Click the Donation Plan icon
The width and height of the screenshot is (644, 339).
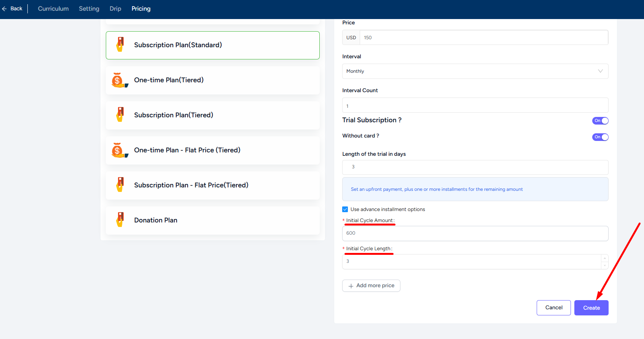click(120, 220)
